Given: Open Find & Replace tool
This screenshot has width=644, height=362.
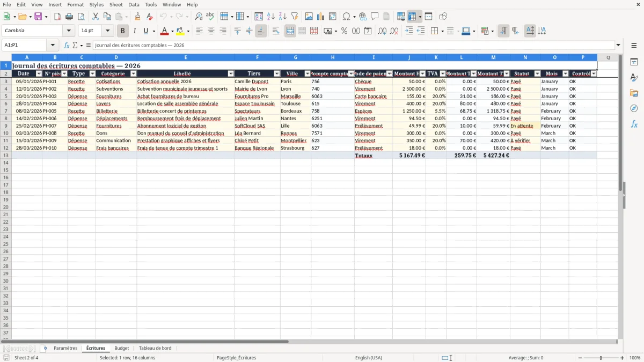Looking at the screenshot, I should click(199, 17).
